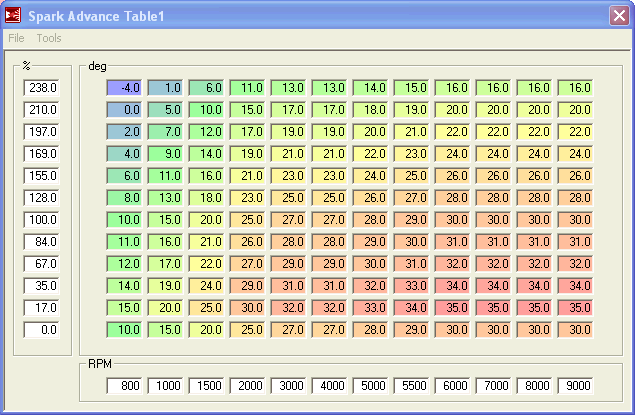The image size is (635, 415).
Task: Click the 9.0 degree cell
Action: point(166,154)
